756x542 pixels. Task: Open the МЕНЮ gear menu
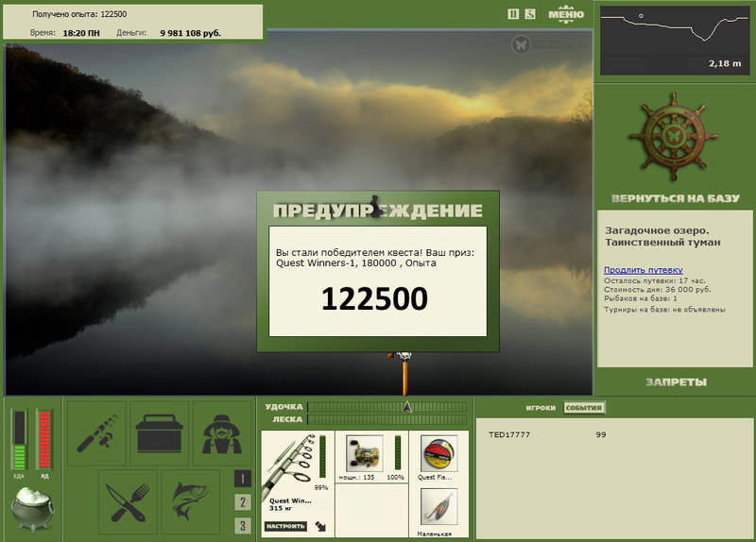[x=566, y=14]
